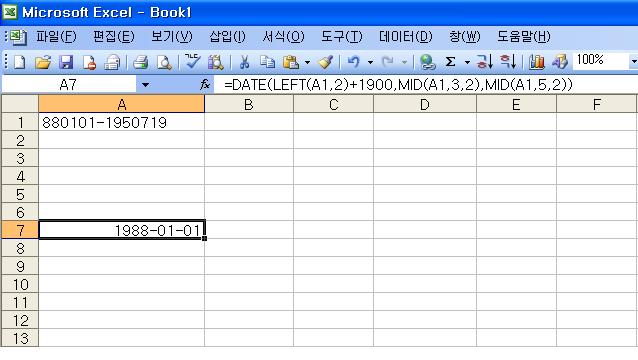Click the Insert Function fx button
Screen dimensions: 638x360
click(205, 85)
